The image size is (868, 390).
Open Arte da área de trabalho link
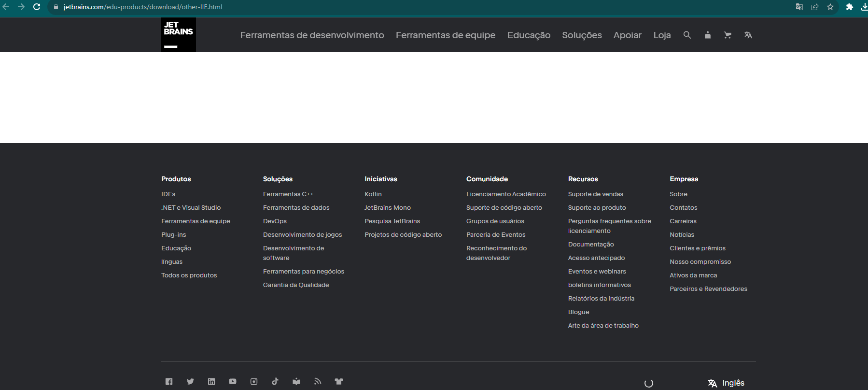pyautogui.click(x=603, y=325)
